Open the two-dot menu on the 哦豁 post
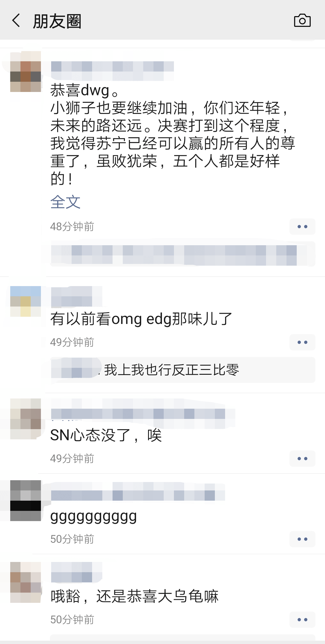325x644 pixels. (302, 620)
